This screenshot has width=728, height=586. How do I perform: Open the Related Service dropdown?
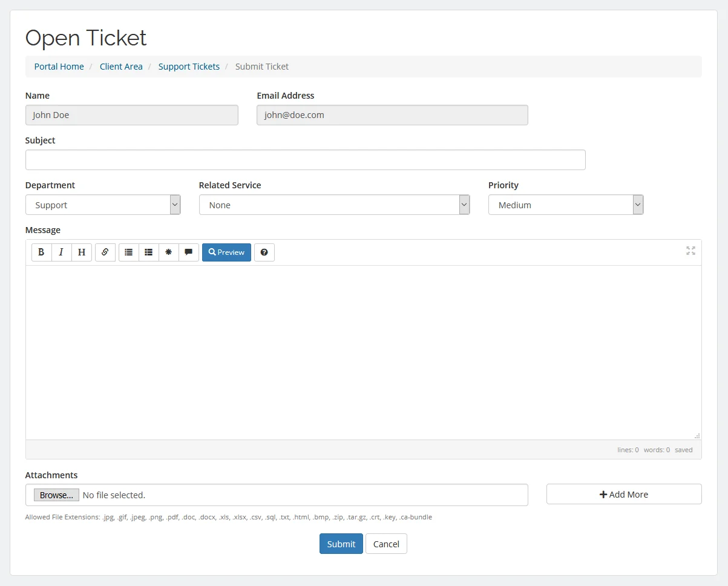click(334, 205)
